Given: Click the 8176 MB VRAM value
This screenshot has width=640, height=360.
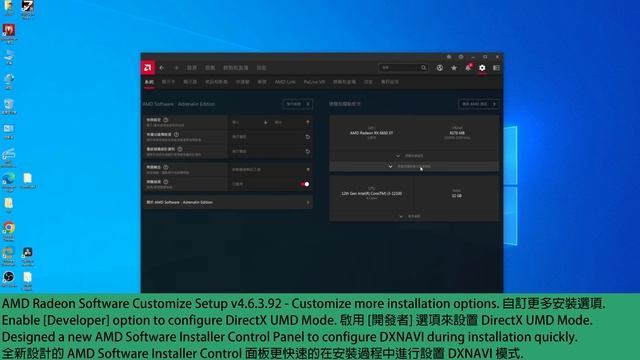Looking at the screenshot, I should (457, 133).
